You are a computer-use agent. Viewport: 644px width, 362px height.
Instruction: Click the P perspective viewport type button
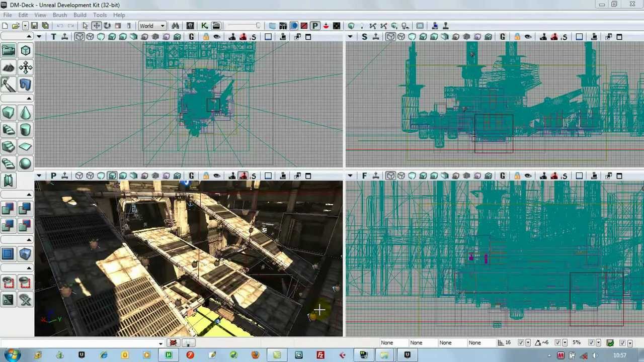(53, 175)
